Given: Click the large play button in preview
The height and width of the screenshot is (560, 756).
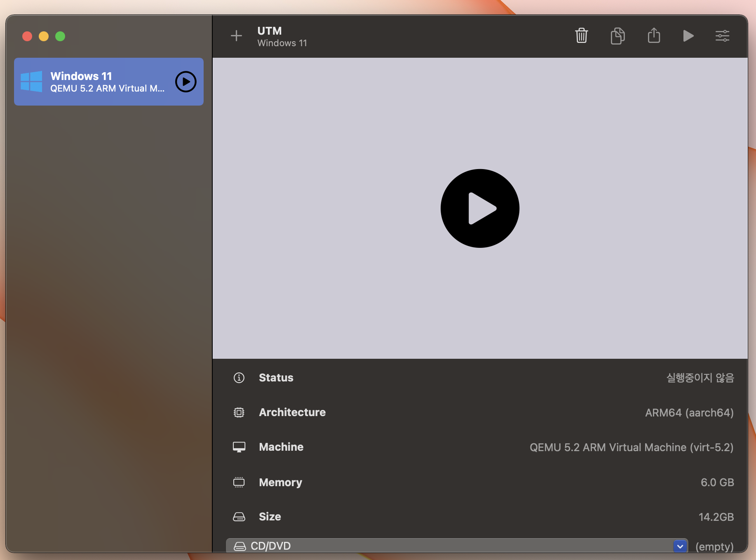Looking at the screenshot, I should pyautogui.click(x=480, y=208).
